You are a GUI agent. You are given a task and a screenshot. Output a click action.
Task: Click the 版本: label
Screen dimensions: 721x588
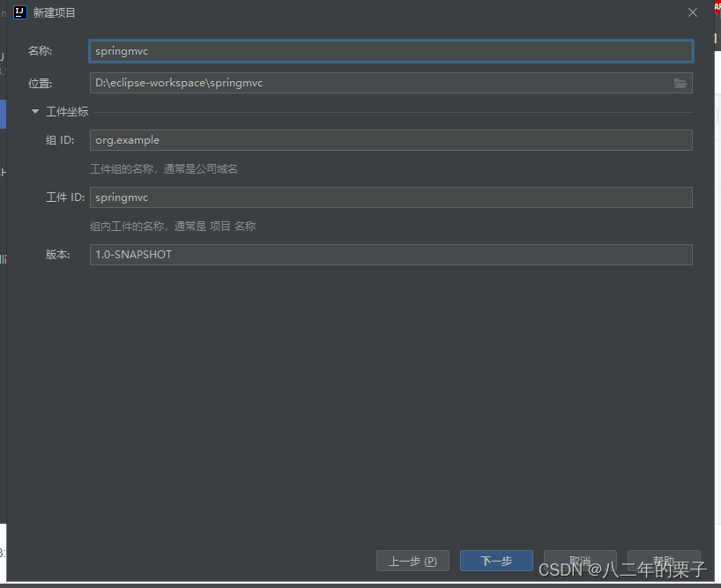click(57, 255)
